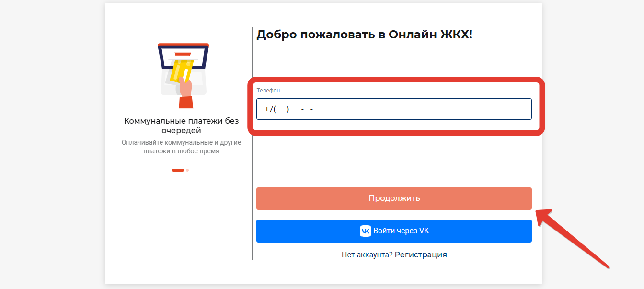The height and width of the screenshot is (289, 644).
Task: Click the VK logo icon
Action: click(365, 231)
